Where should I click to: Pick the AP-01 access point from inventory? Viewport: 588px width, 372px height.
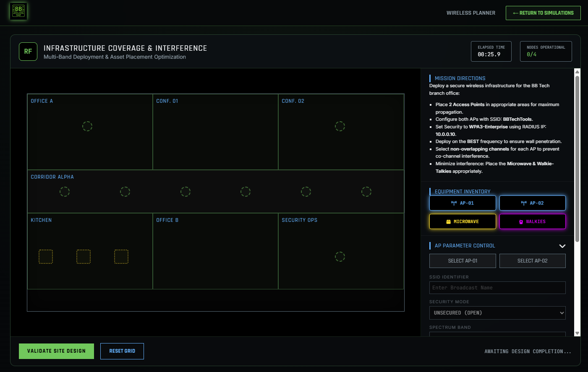463,203
